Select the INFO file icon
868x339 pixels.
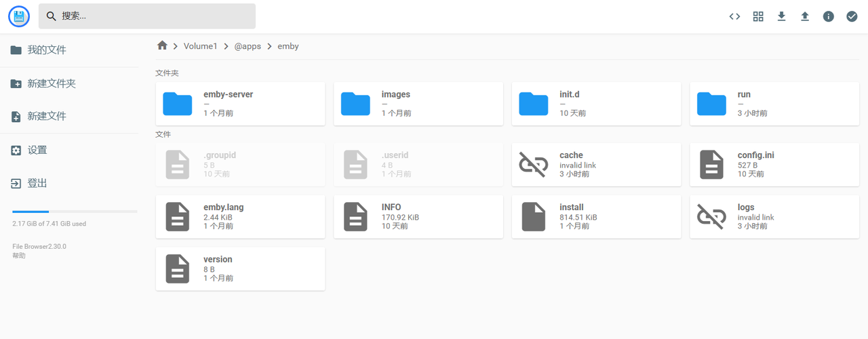click(x=355, y=217)
